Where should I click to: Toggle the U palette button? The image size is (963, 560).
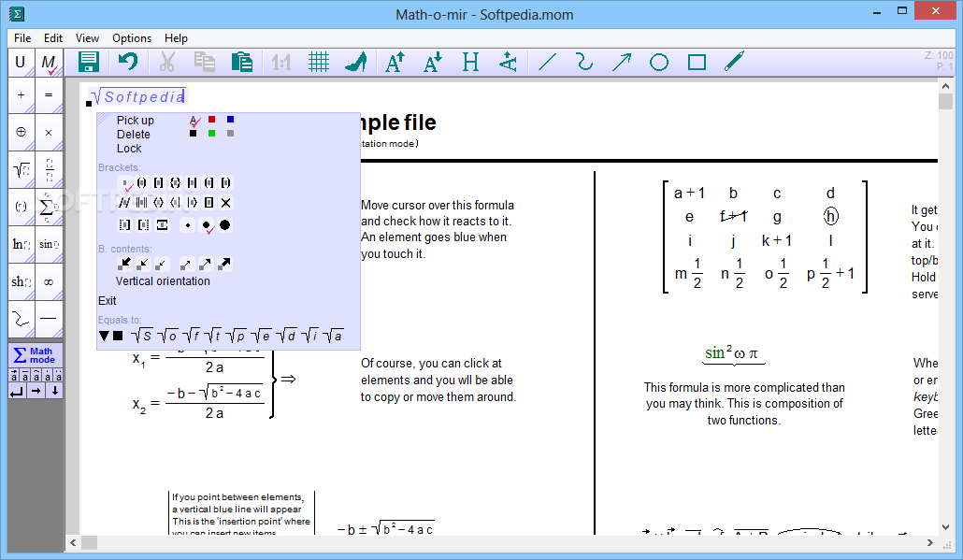tap(21, 63)
